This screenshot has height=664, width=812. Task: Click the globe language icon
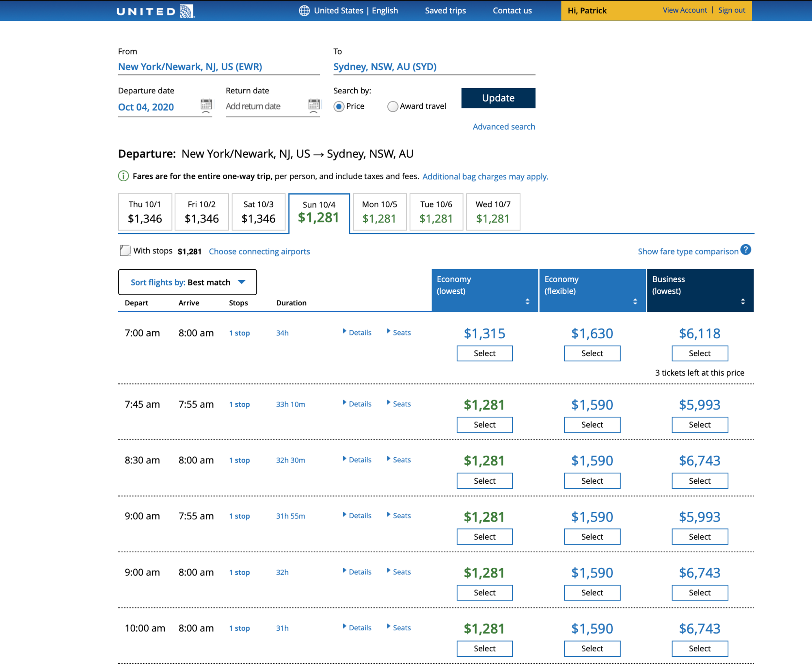tap(304, 11)
